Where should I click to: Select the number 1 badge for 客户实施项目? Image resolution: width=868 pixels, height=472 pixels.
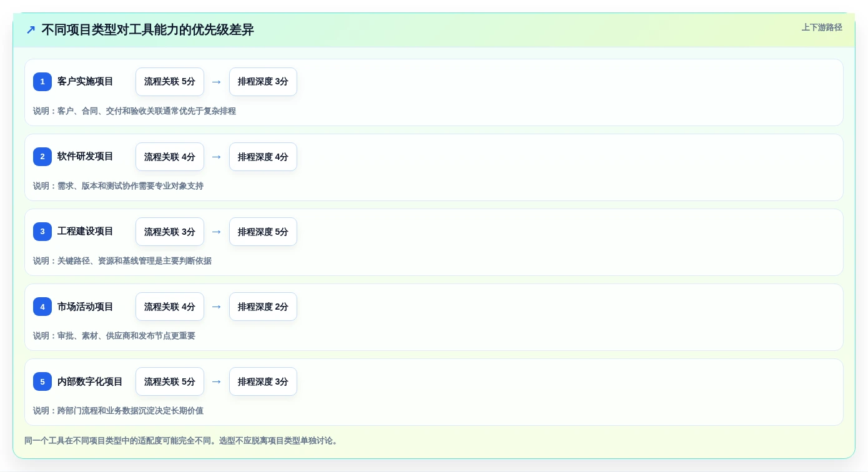tap(42, 82)
